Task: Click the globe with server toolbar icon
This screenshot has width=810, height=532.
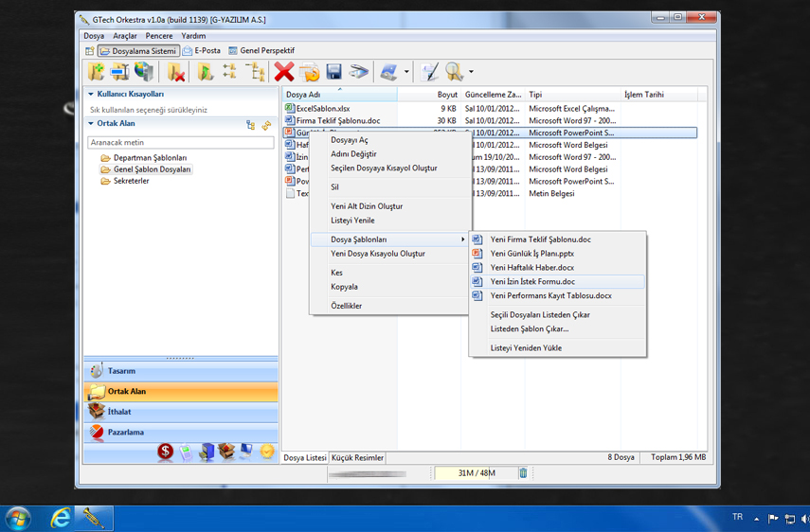Action: pos(144,71)
